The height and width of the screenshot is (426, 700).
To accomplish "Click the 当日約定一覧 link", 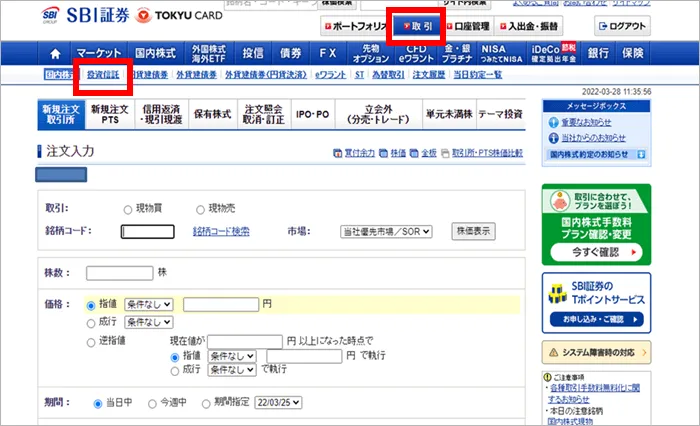I will pyautogui.click(x=478, y=75).
